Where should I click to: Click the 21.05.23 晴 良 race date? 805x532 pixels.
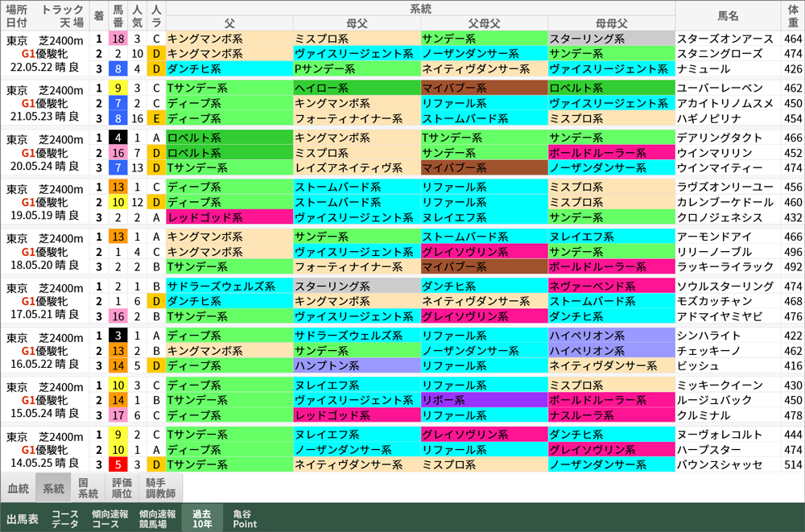[x=44, y=117]
